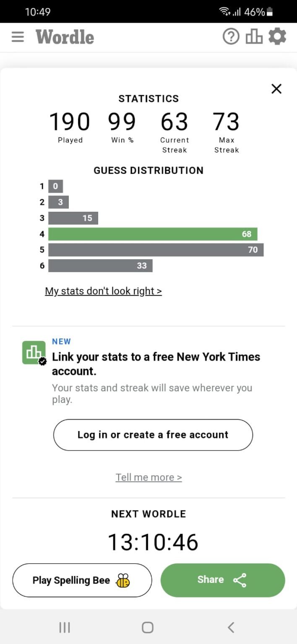297x644 pixels.
Task: Tap the Wordle title logo
Action: [65, 37]
